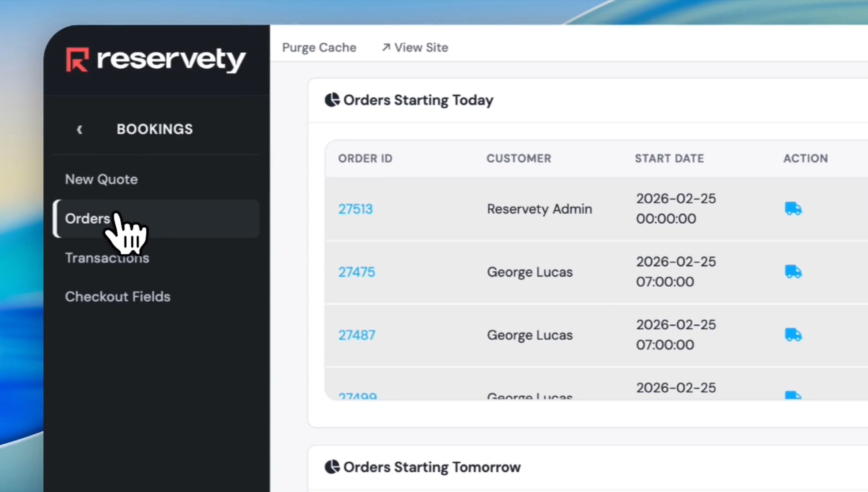Click the View Site link
Screen dimensions: 868x492
pos(420,47)
